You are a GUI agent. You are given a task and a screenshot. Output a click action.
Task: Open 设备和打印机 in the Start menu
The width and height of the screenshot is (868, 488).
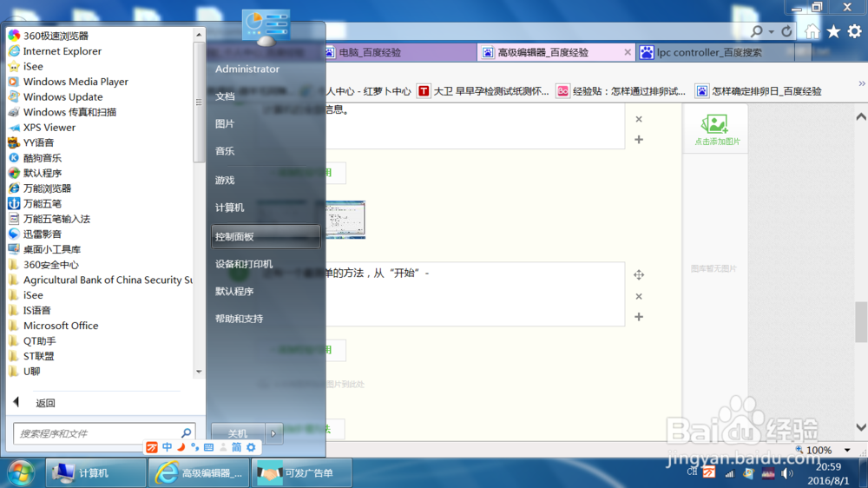[x=244, y=264]
